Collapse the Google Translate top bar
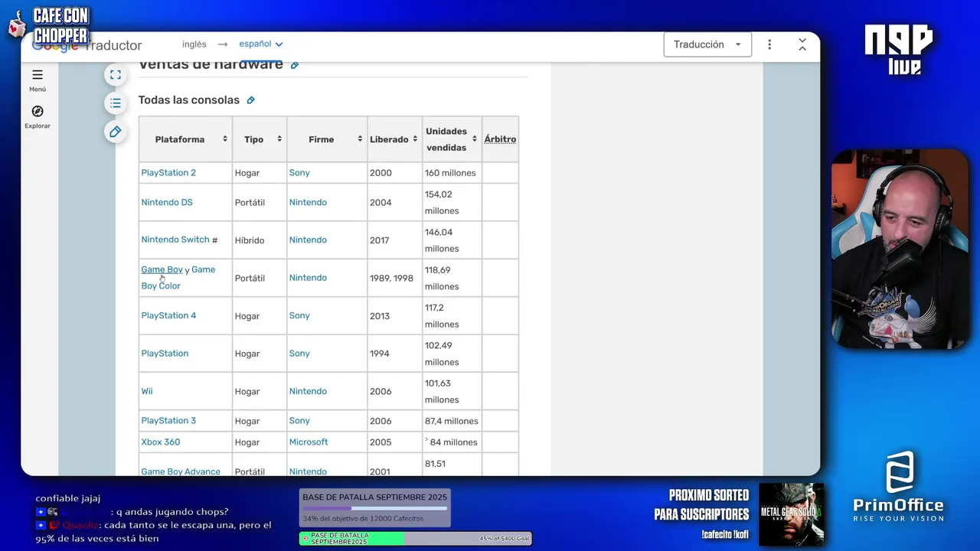The image size is (980, 551). [802, 44]
